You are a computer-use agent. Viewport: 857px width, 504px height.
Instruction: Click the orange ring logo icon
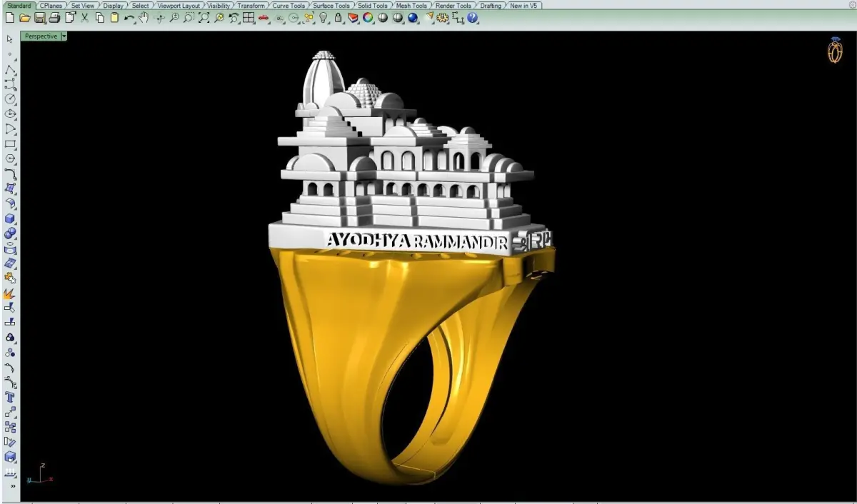[x=835, y=51]
